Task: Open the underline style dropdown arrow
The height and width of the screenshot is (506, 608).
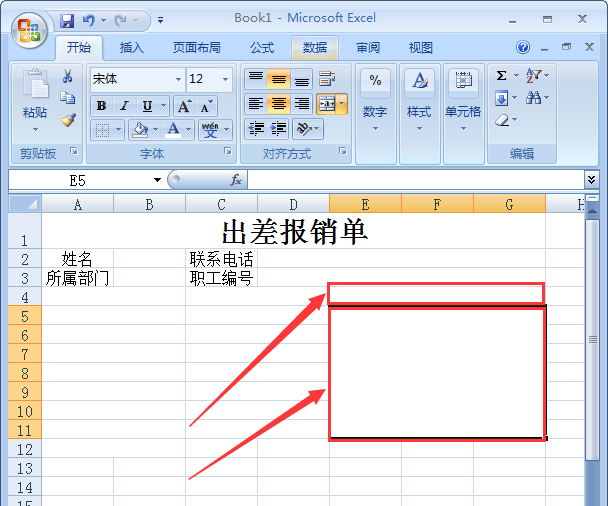Action: [x=164, y=106]
